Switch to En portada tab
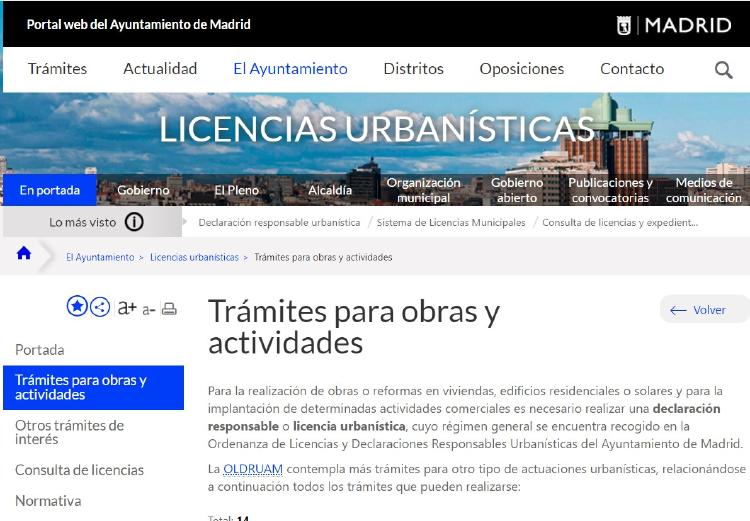Screen dimensions: 750x521 (50, 190)
